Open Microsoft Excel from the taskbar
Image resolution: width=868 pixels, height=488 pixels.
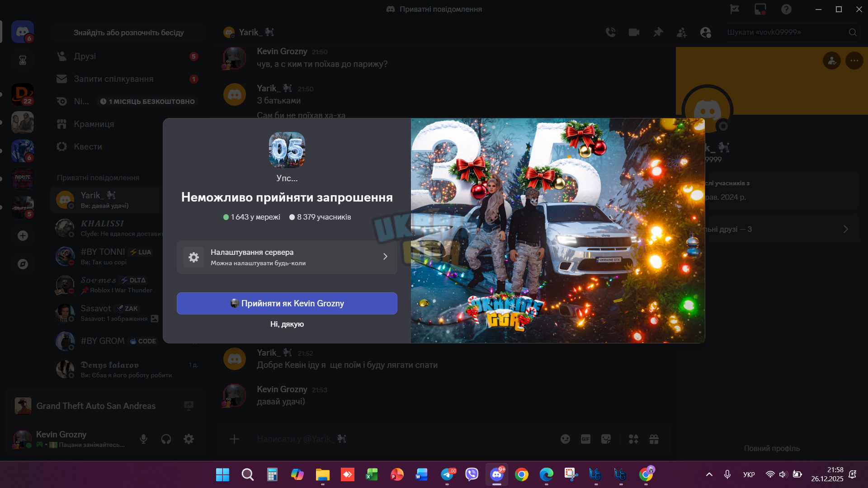(372, 474)
